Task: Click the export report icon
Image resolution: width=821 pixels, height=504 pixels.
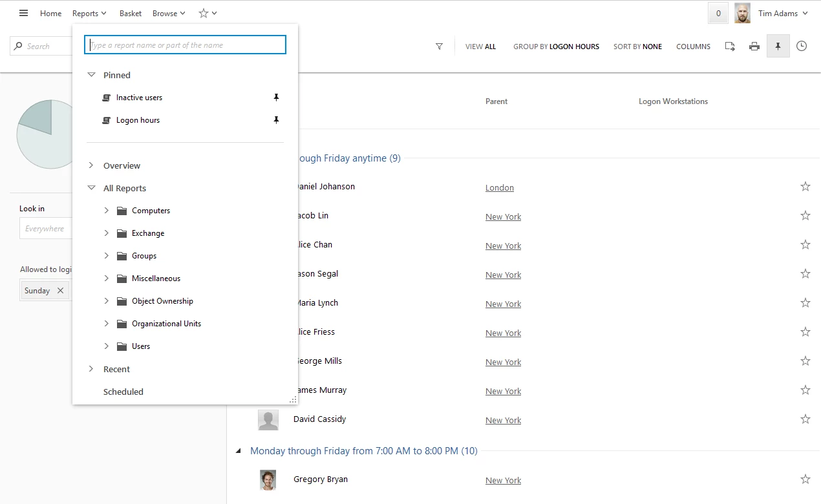Action: [730, 47]
